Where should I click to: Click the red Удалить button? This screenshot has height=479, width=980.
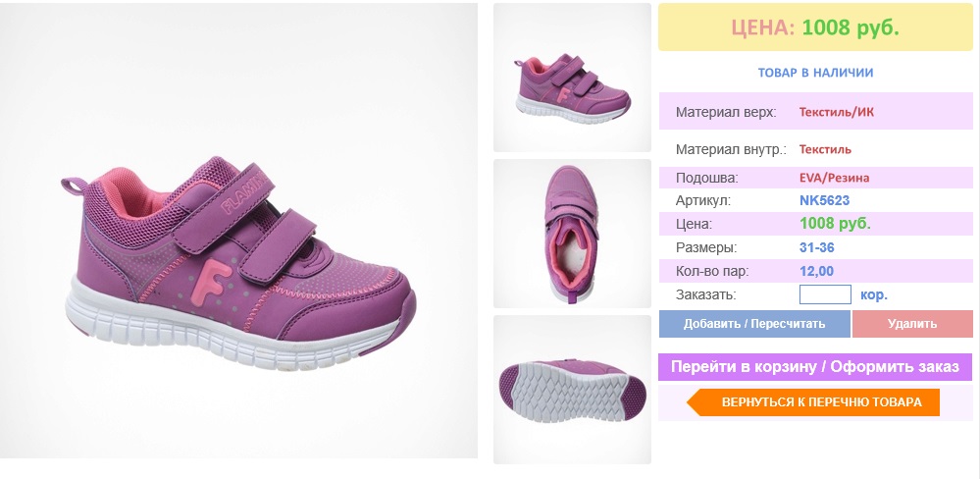pyautogui.click(x=912, y=324)
